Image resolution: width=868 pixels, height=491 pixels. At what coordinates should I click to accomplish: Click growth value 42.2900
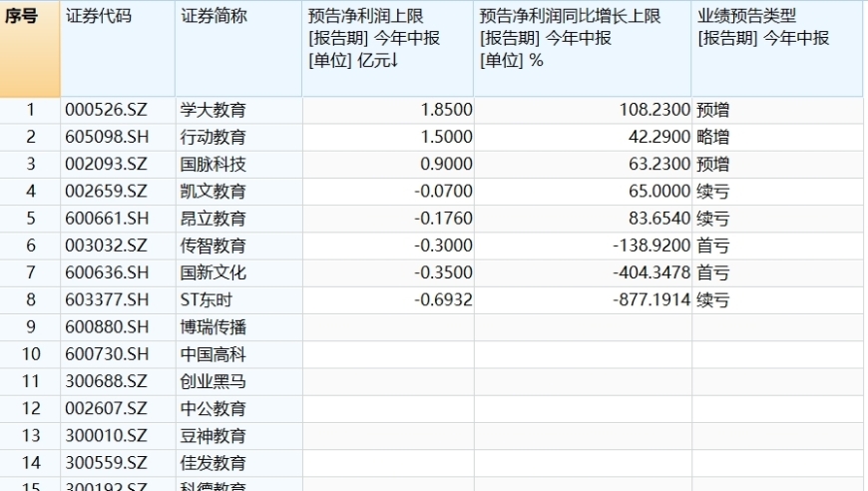(659, 137)
